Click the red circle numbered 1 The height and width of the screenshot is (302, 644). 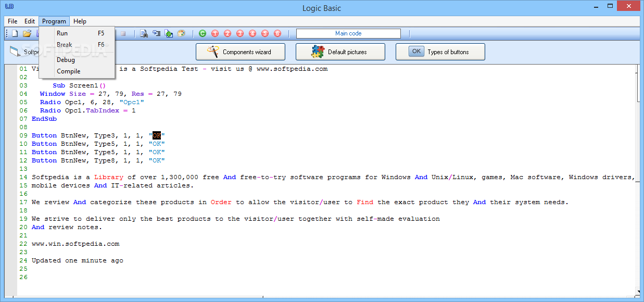point(215,33)
